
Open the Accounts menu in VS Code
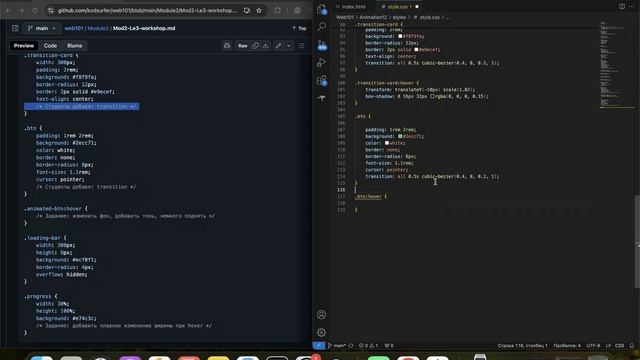(x=322, y=315)
